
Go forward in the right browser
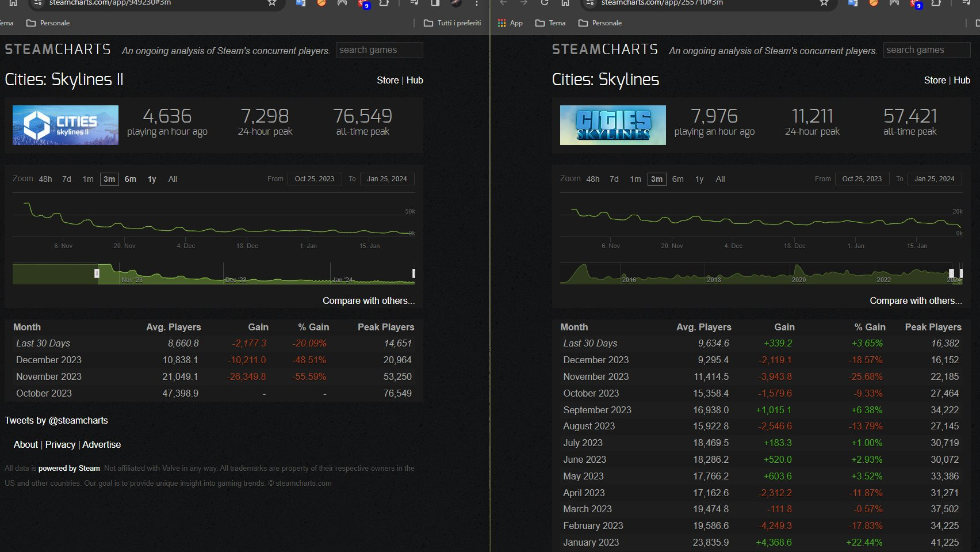[x=524, y=3]
